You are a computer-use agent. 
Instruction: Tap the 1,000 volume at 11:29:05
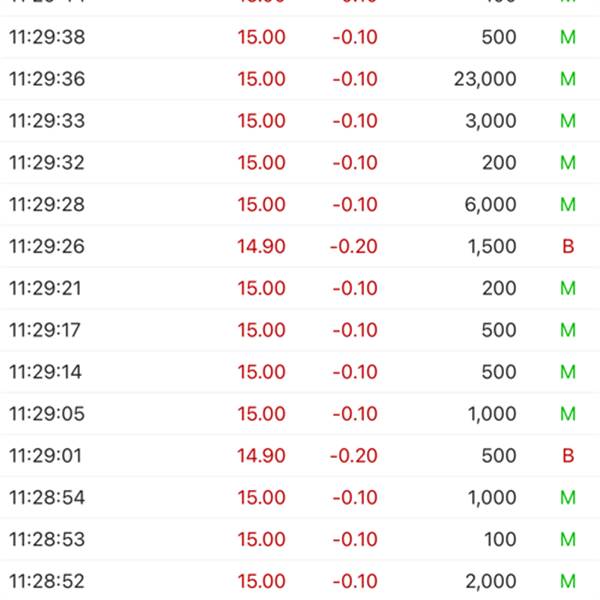492,414
